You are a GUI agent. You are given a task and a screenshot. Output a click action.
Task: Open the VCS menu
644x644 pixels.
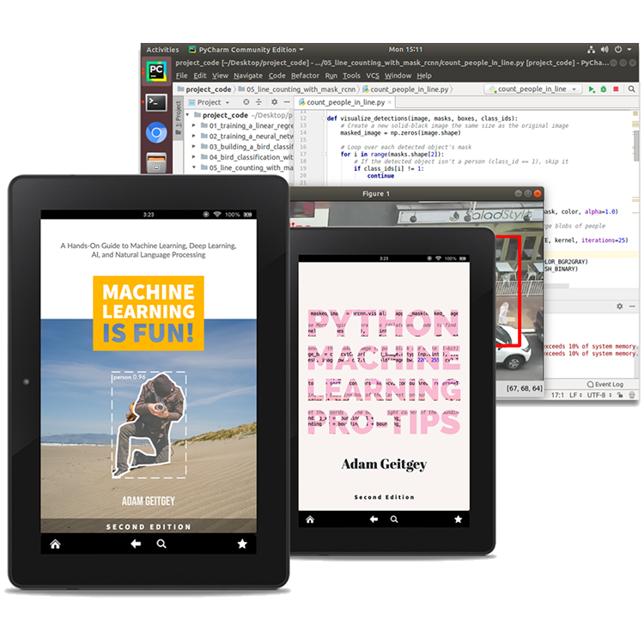(x=373, y=76)
